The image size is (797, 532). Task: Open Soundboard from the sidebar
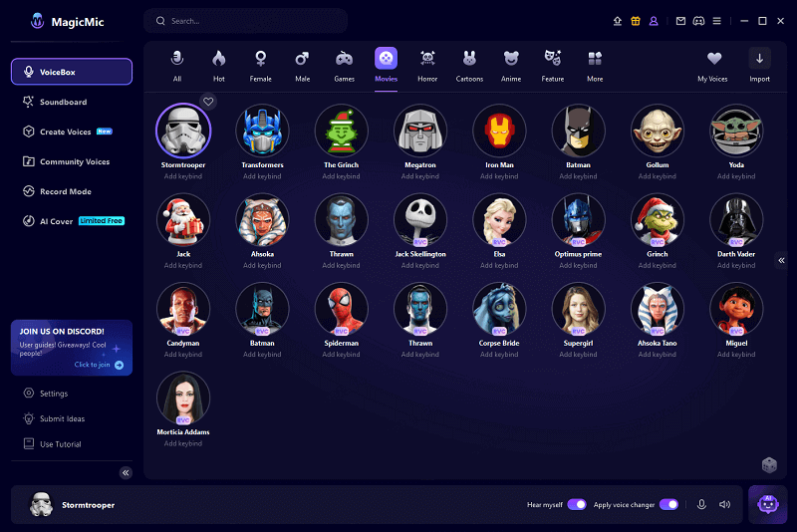63,102
